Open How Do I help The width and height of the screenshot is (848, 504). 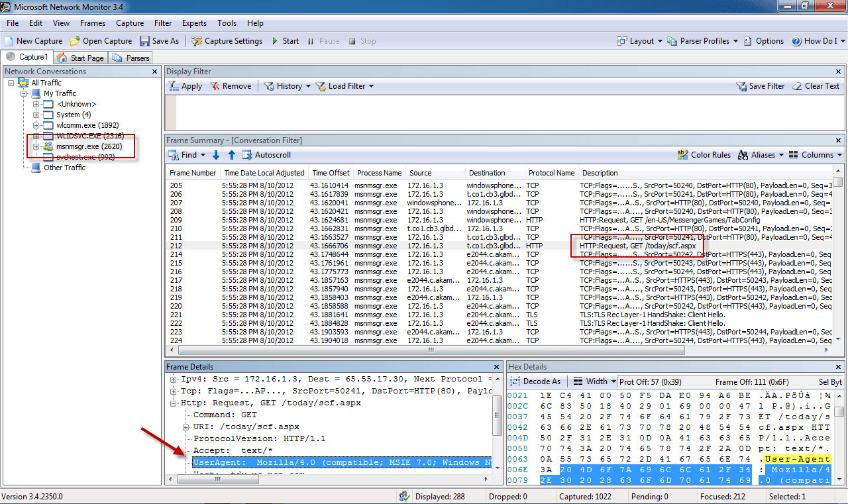pyautogui.click(x=817, y=41)
